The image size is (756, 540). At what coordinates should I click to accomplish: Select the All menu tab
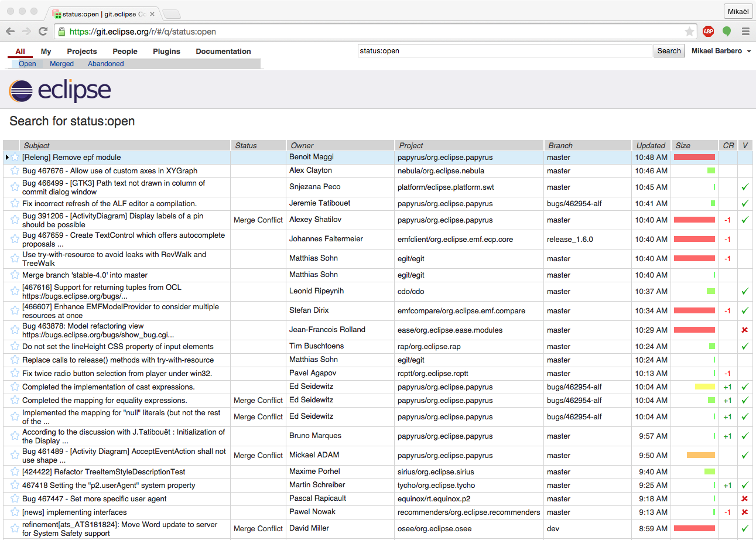click(x=20, y=52)
